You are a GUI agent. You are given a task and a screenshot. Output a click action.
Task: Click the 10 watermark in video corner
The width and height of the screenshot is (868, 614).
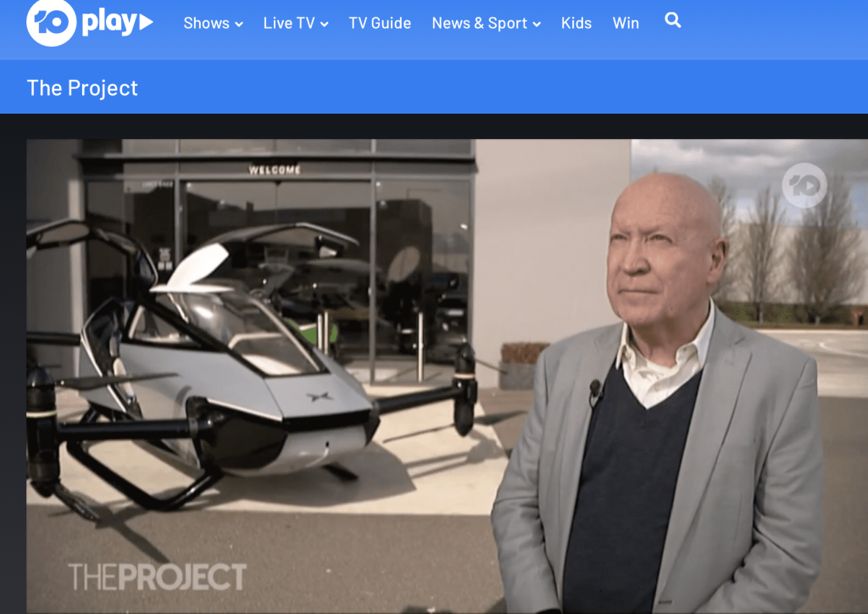[x=804, y=185]
